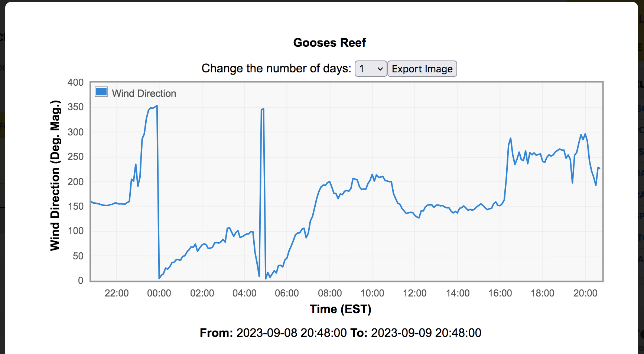Image resolution: width=644 pixels, height=354 pixels.
Task: Click the blue Wind Direction legend swatch
Action: tap(101, 92)
